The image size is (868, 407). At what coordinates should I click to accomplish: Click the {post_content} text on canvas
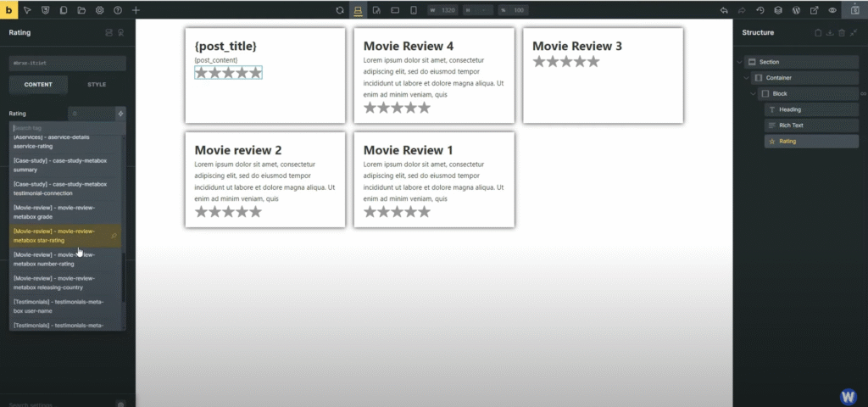pos(216,60)
